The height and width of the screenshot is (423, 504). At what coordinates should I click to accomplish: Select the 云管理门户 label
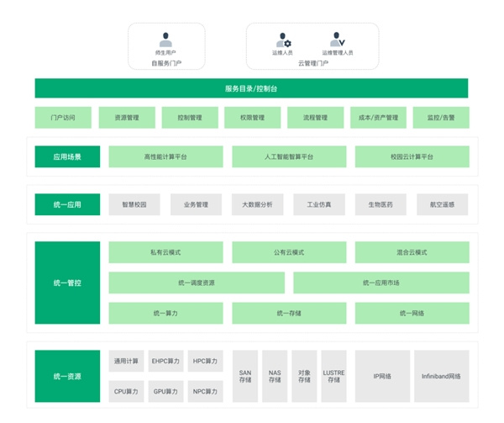coord(313,63)
